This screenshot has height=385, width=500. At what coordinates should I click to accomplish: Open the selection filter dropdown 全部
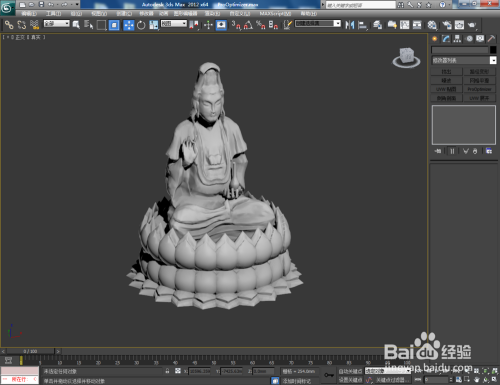click(57, 24)
